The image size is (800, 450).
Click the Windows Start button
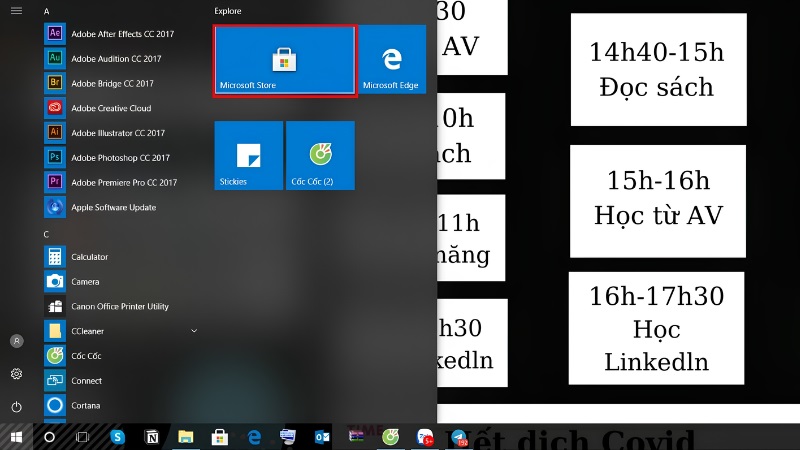pos(16,437)
